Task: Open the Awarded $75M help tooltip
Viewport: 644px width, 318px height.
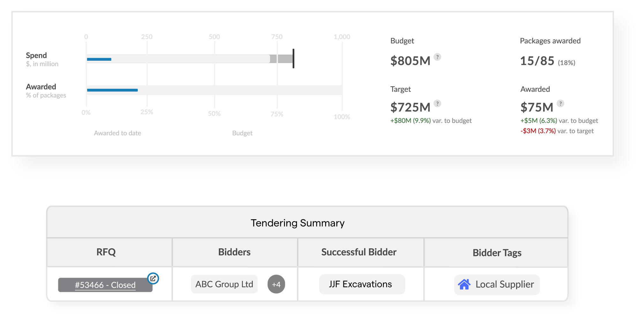Action: coord(561,103)
